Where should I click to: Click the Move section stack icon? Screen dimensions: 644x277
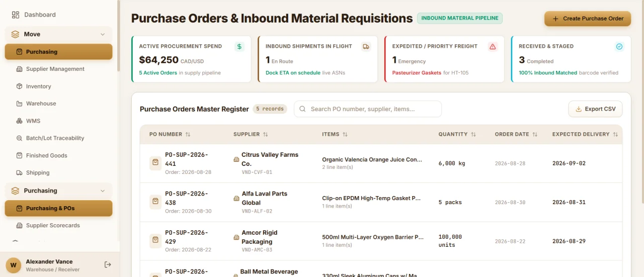tap(15, 34)
